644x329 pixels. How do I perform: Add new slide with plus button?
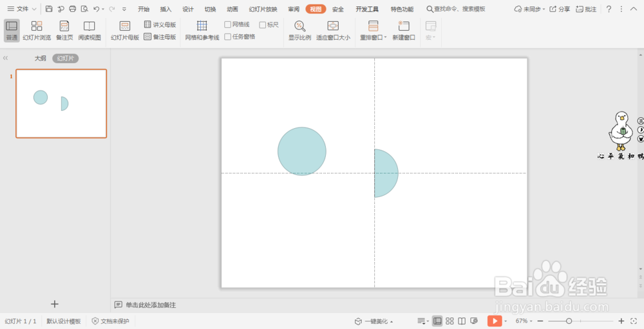click(x=55, y=304)
